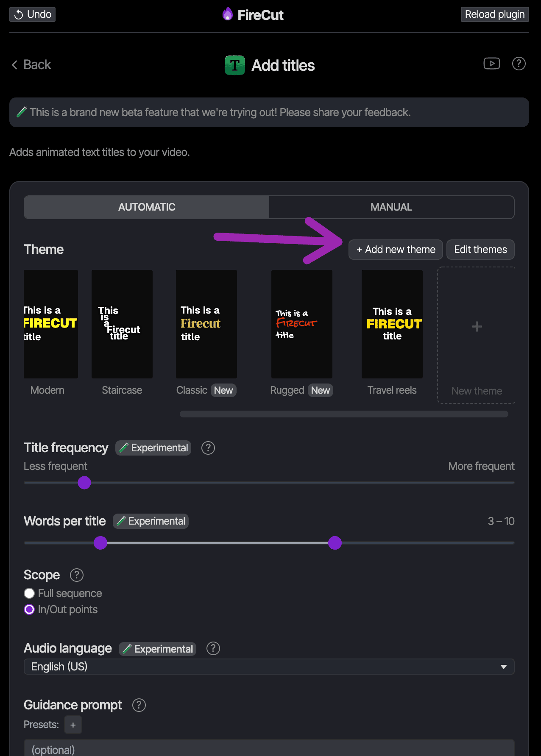Click the Scope help question mark
The width and height of the screenshot is (541, 756).
(77, 575)
